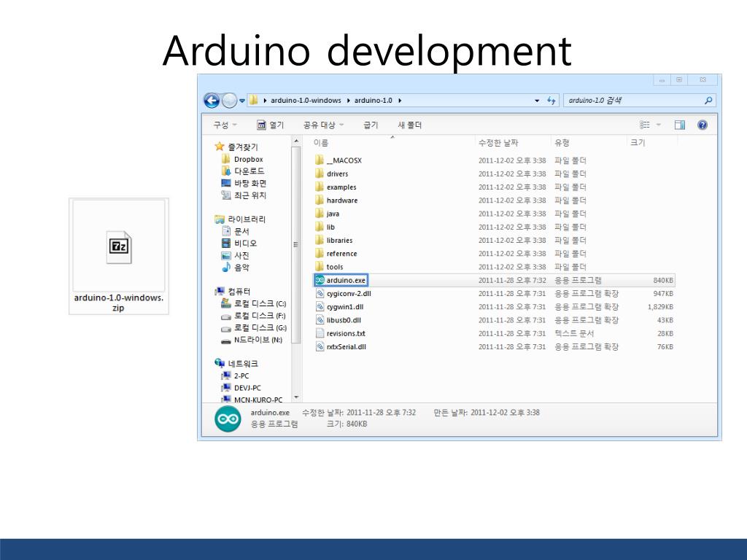
Task: Click the arduino-1.0-windows.zip 7z file thumbnail
Action: pyautogui.click(x=119, y=246)
